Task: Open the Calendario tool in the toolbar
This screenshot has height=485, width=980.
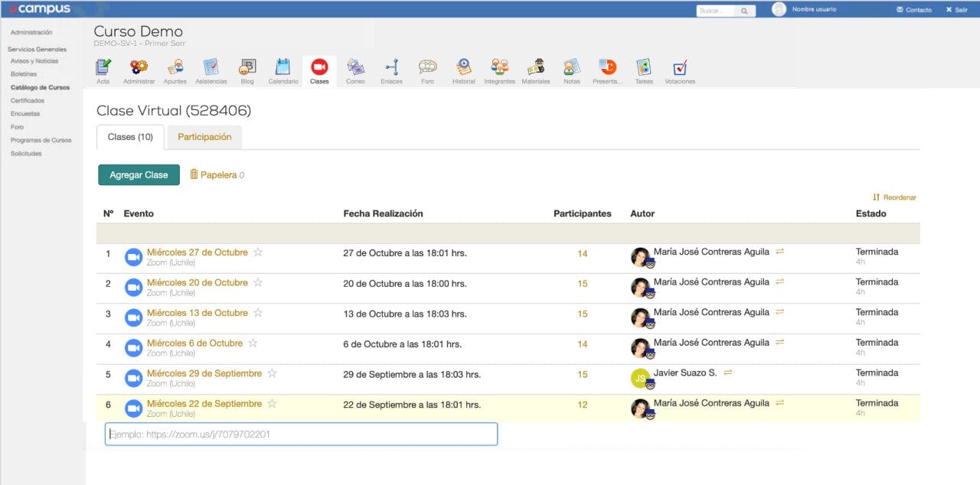Action: click(283, 69)
